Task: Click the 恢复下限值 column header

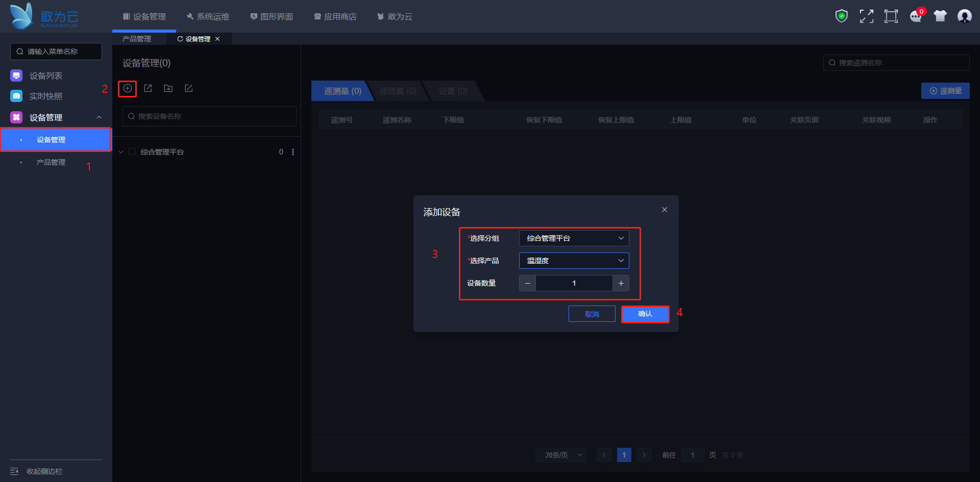Action: pos(544,120)
